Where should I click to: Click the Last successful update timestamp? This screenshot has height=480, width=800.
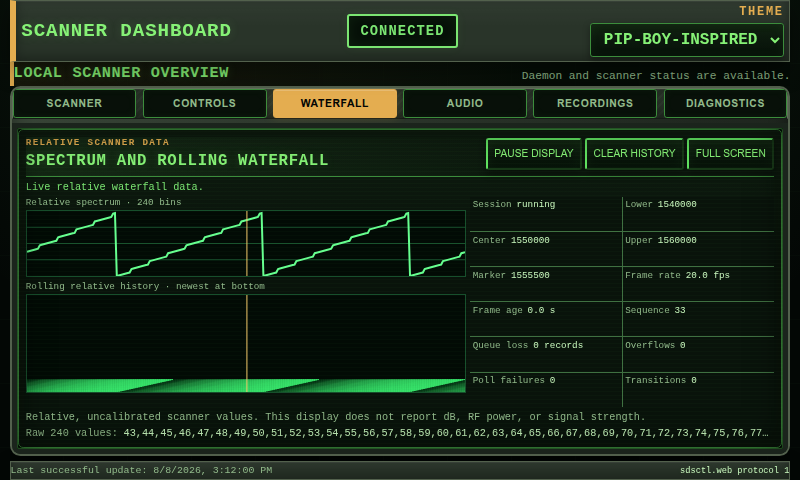(x=141, y=470)
